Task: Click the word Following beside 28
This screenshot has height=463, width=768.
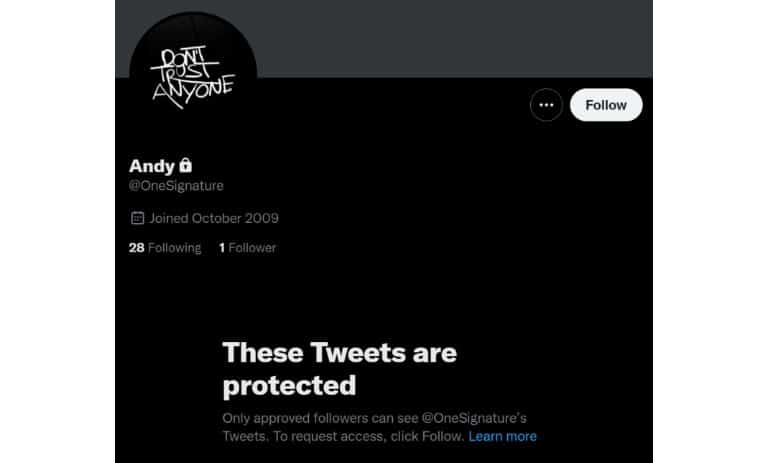Action: [174, 248]
